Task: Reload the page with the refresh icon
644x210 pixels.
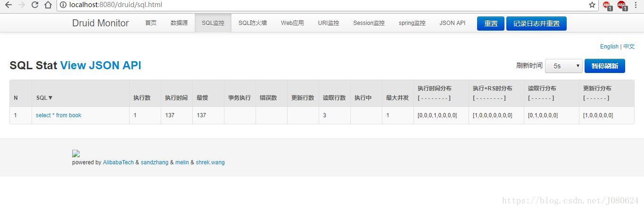Action: pos(35,5)
